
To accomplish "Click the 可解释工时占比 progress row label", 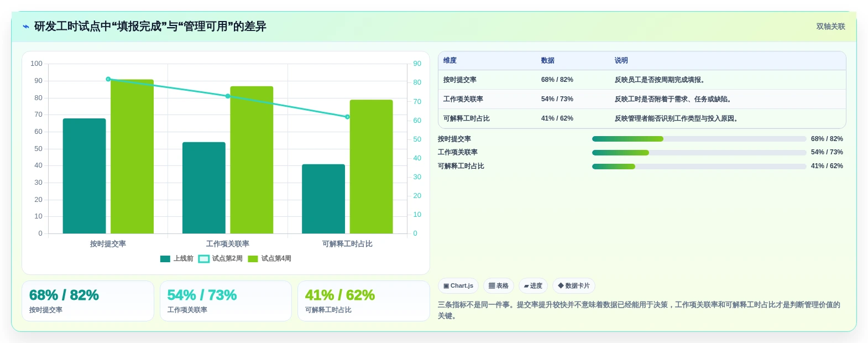I will coord(461,166).
